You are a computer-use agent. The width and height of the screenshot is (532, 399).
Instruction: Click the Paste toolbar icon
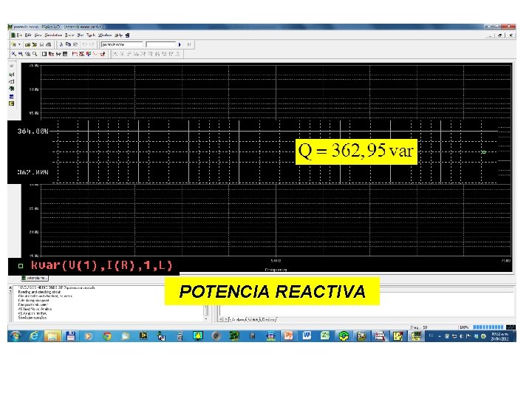(75, 44)
